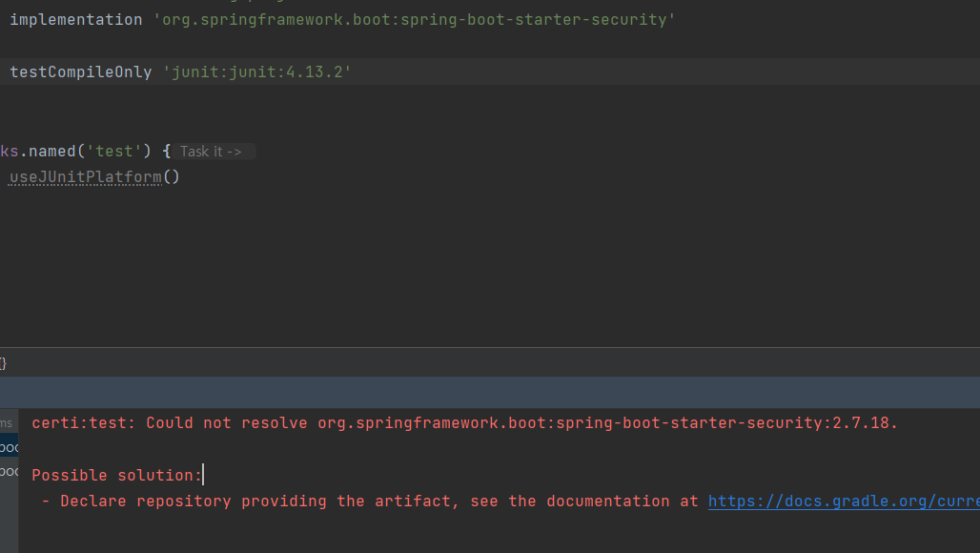Click the implementation keyword in the editor
The width and height of the screenshot is (980, 553).
tap(75, 19)
